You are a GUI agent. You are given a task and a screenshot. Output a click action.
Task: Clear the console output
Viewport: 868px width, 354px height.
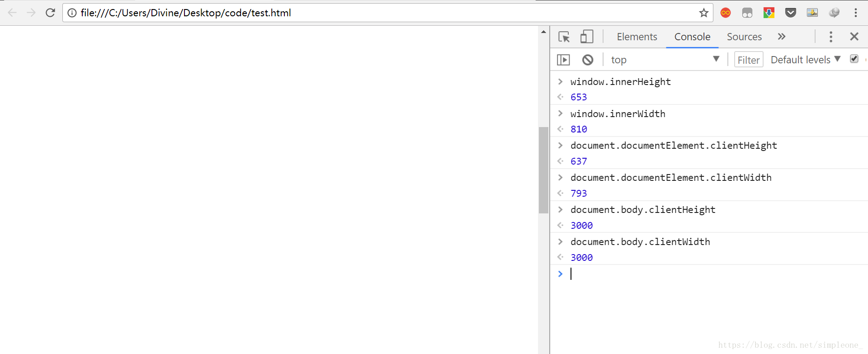[x=588, y=60]
